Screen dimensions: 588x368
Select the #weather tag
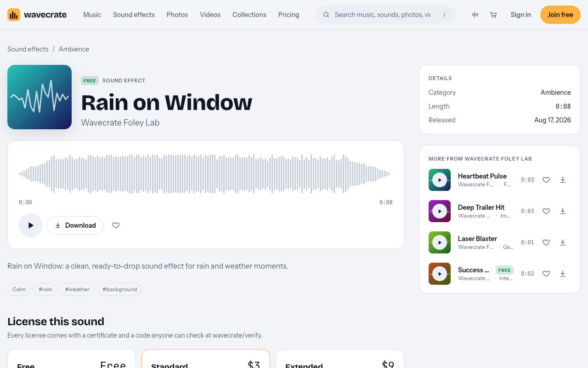coord(77,289)
